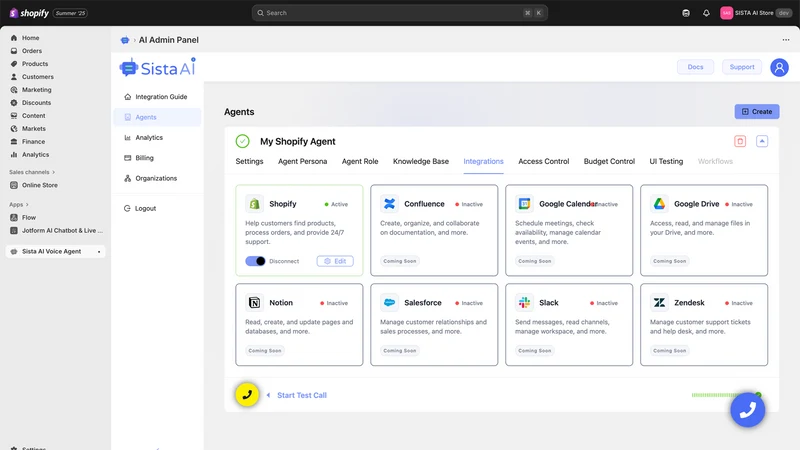Switch to the Knowledge Base tab
The height and width of the screenshot is (450, 800).
[421, 161]
